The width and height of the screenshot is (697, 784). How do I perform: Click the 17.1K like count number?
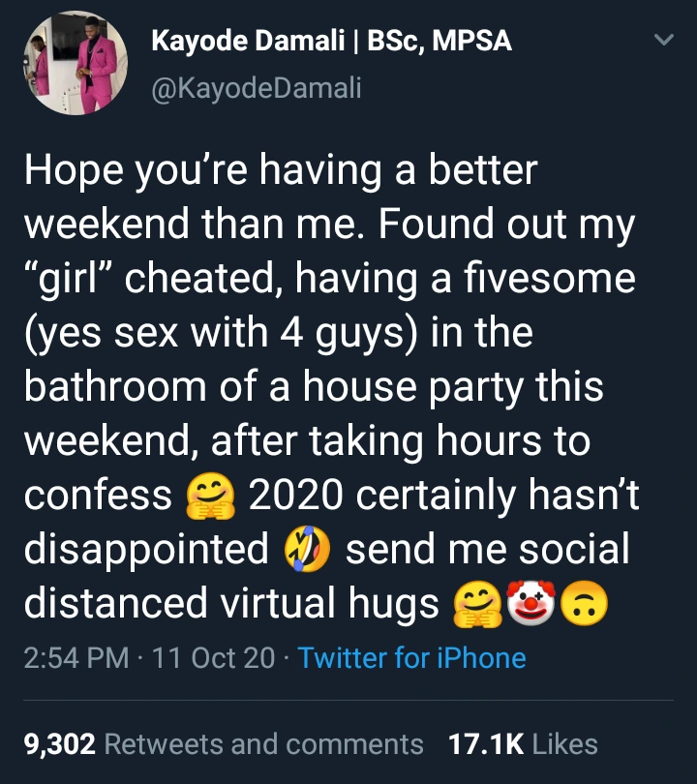[x=486, y=744]
